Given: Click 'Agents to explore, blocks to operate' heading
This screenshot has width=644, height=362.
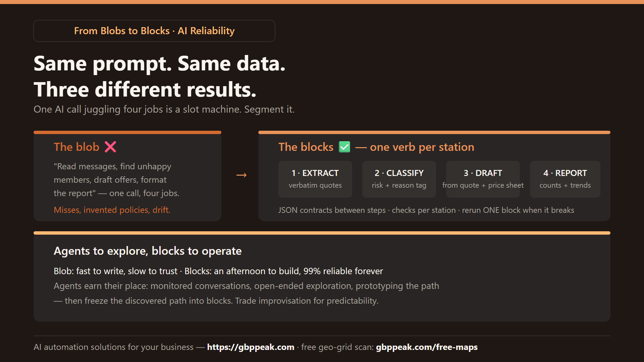Looking at the screenshot, I should click(148, 251).
